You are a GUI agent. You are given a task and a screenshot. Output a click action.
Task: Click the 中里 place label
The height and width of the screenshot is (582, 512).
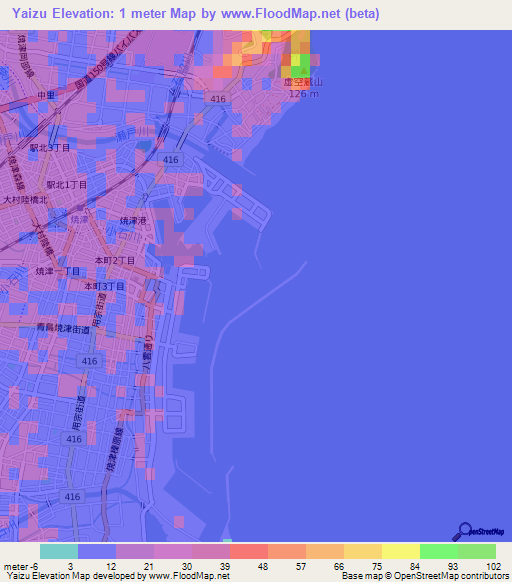tap(46, 95)
